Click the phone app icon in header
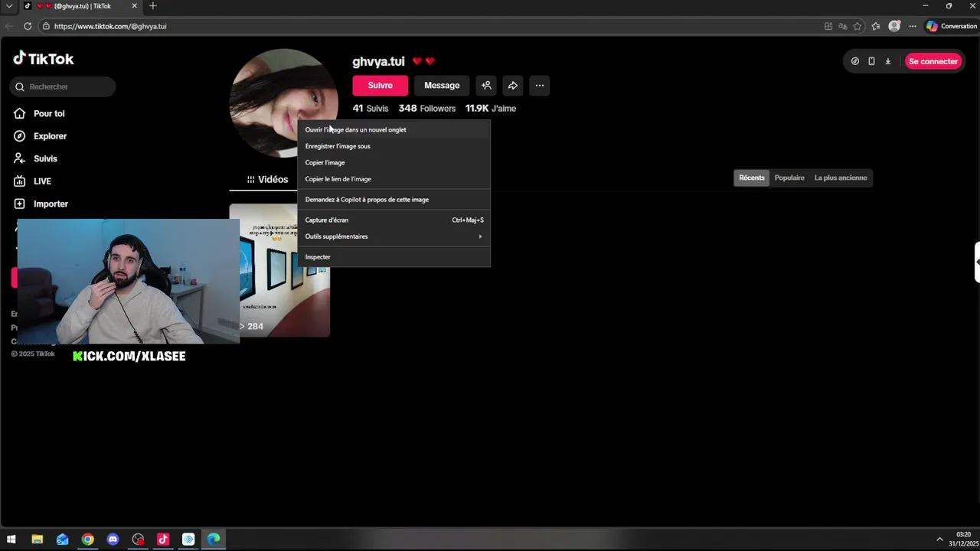Viewport: 980px width, 551px height. coord(871,61)
